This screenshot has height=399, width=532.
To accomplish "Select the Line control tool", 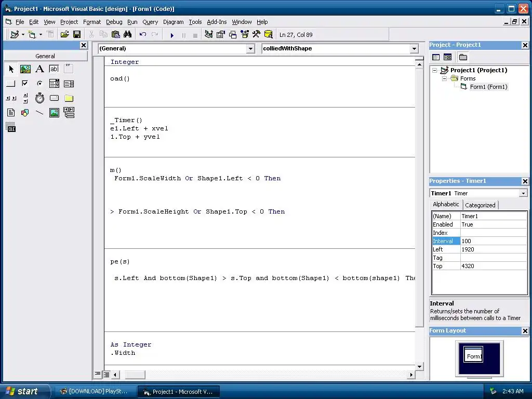I will pyautogui.click(x=39, y=113).
